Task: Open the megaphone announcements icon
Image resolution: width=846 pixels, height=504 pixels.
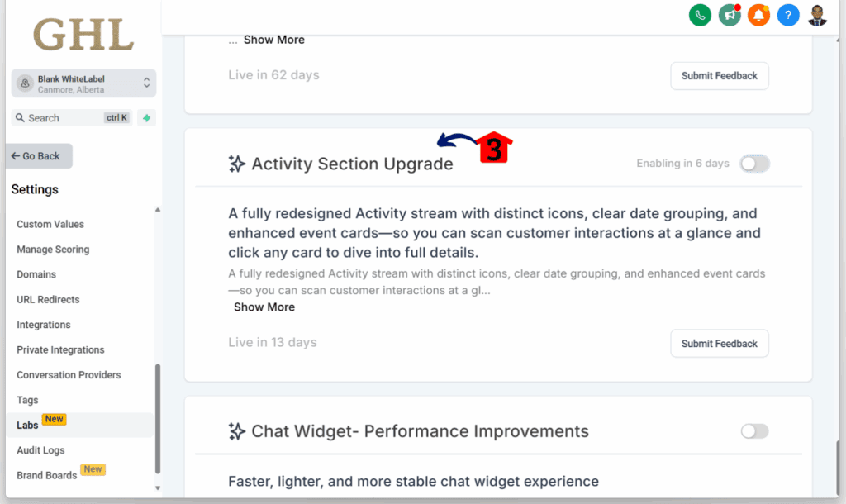Action: click(x=729, y=15)
